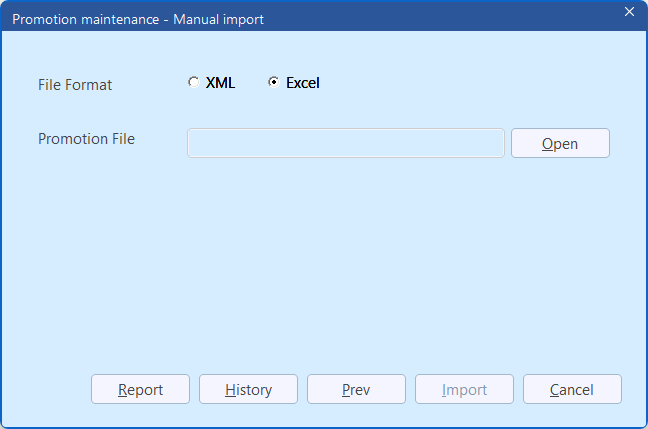Image resolution: width=648 pixels, height=429 pixels.
Task: Click the 'Promotion File' label
Action: point(86,139)
